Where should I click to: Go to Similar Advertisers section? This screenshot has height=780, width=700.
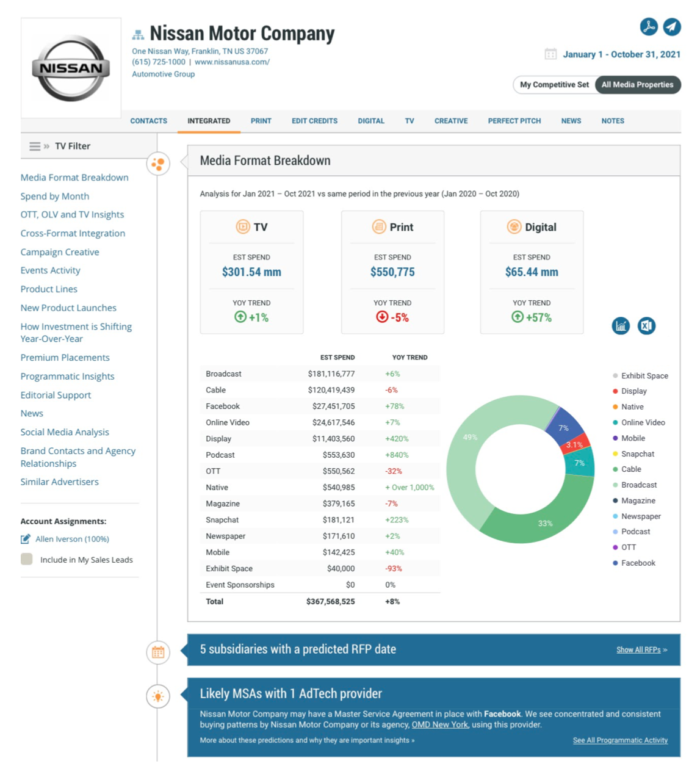pyautogui.click(x=59, y=482)
